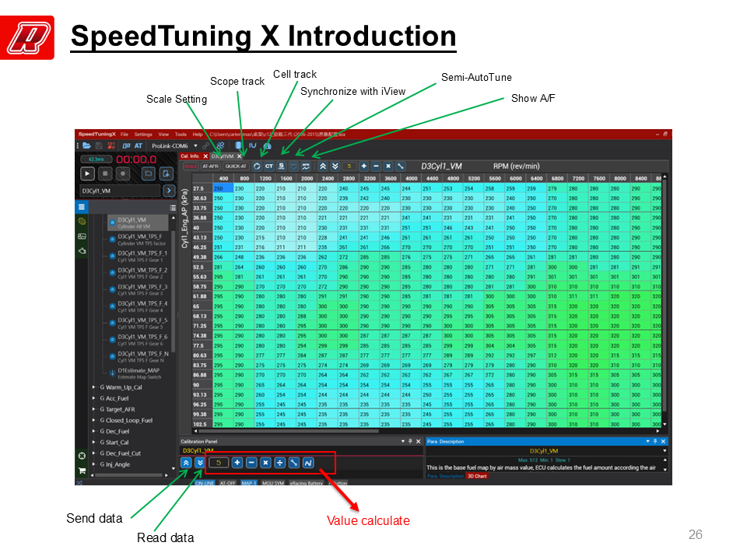The width and height of the screenshot is (747, 560).
Task: Expand the G Warm_Up_Cal group
Action: [94, 387]
